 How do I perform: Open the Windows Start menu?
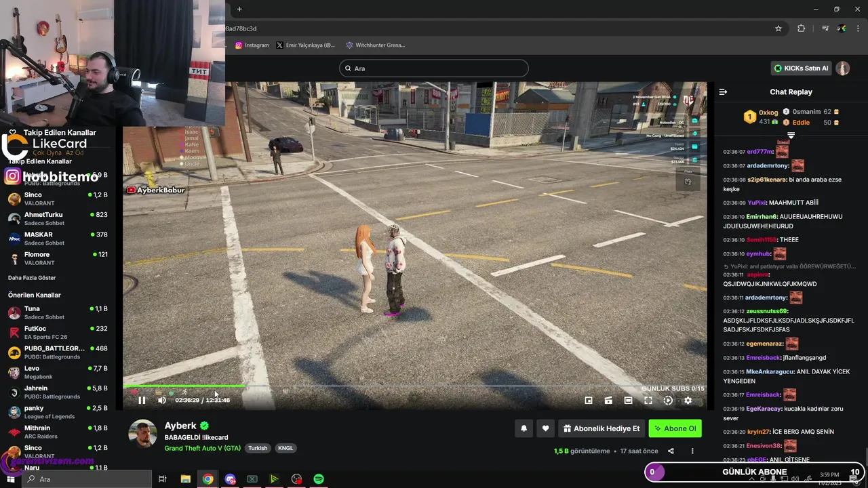click(10, 479)
